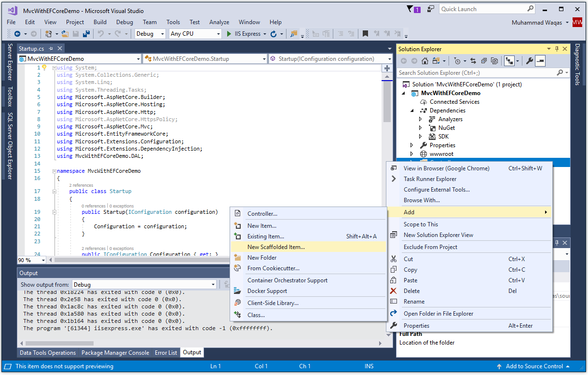The height and width of the screenshot is (375, 588).
Task: Click the Open File toolbar icon
Action: (x=65, y=34)
